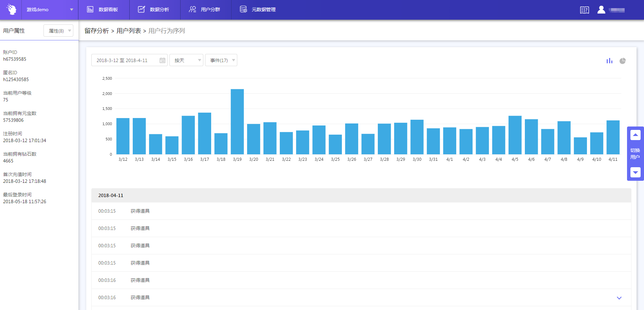
Task: Click the tallest bar for 3/19
Action: [237, 121]
